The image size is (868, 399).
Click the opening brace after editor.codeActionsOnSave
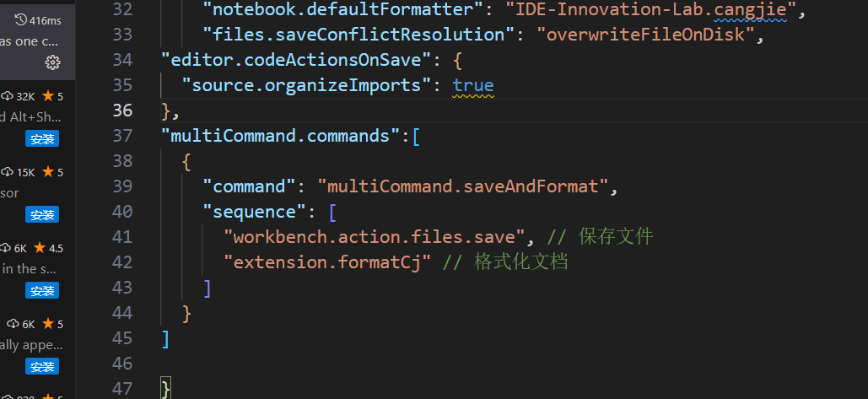[457, 60]
